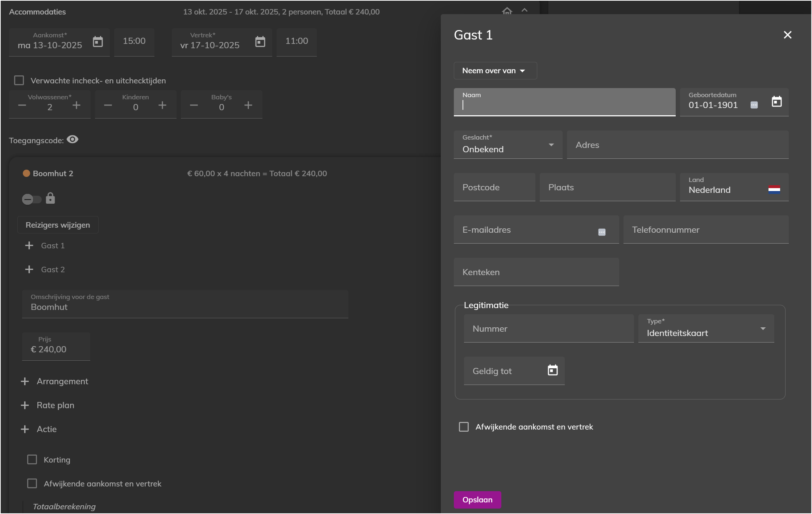The image size is (812, 514).
Task: Open the Vertrek date calendar picker
Action: click(260, 42)
